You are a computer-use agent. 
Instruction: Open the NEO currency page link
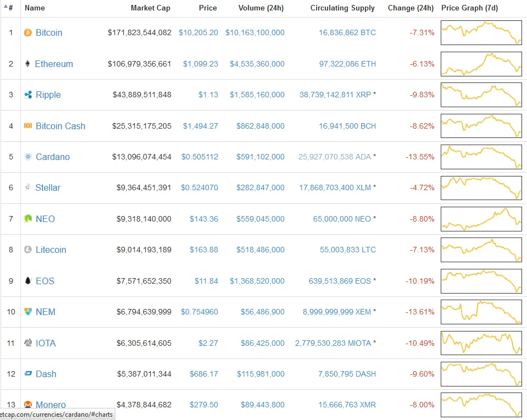tap(46, 219)
